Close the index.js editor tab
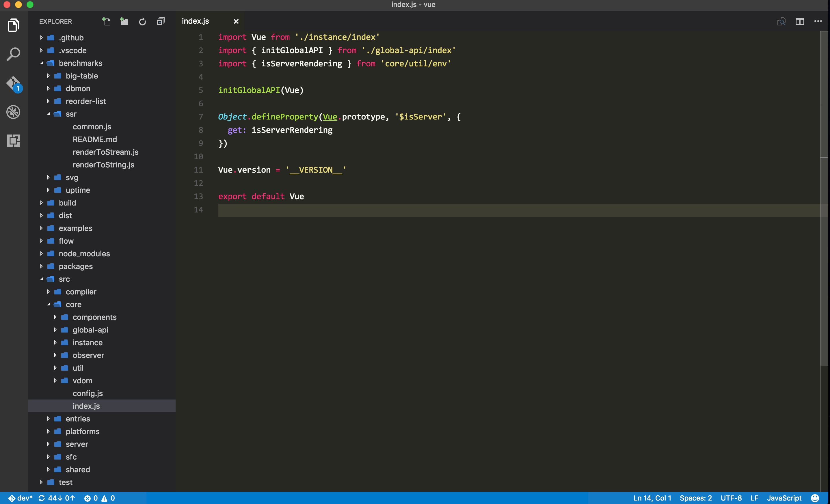 236,21
